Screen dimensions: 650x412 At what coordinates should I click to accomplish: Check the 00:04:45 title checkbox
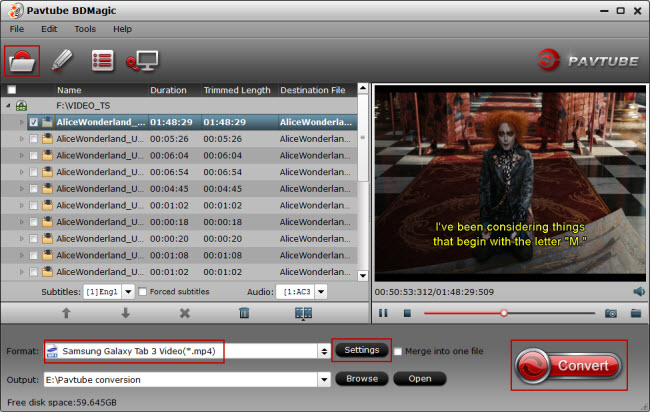click(34, 189)
